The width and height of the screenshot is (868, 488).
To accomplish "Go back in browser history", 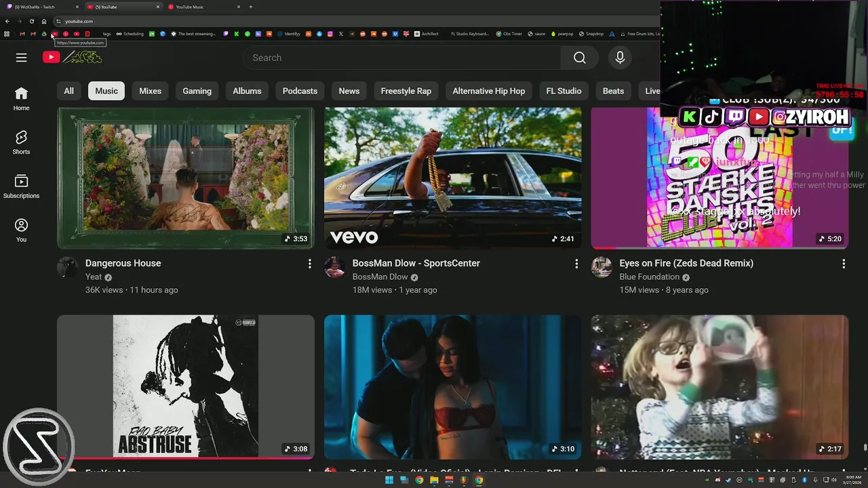I will 7,21.
